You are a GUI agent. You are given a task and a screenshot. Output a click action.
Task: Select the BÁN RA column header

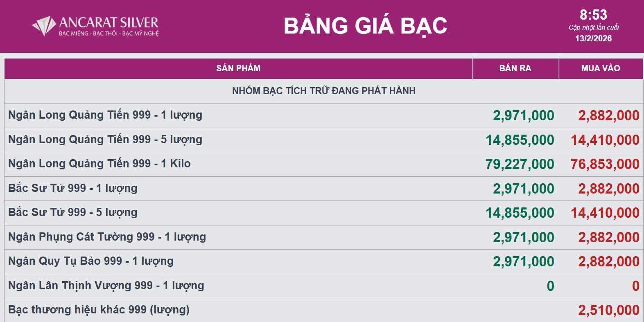pyautogui.click(x=515, y=68)
